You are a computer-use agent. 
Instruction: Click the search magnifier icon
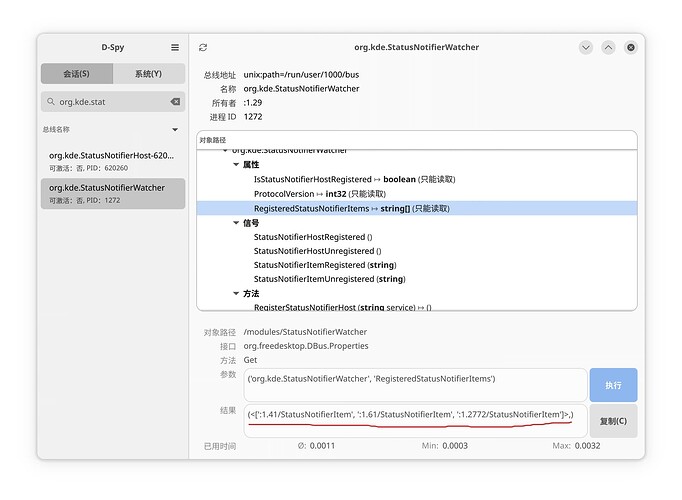click(51, 102)
